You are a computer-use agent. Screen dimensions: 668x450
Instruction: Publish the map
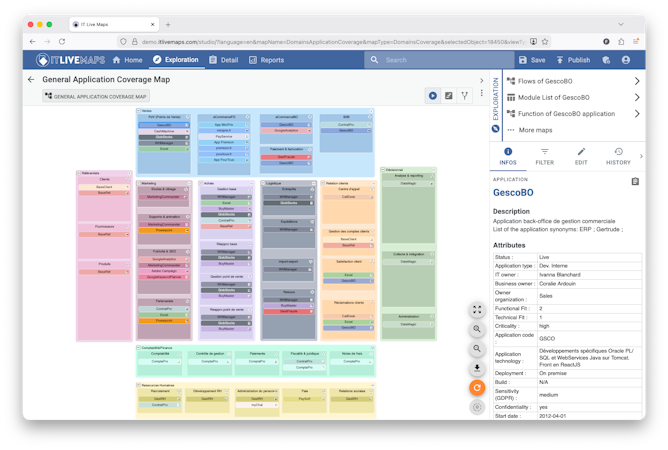pos(573,60)
